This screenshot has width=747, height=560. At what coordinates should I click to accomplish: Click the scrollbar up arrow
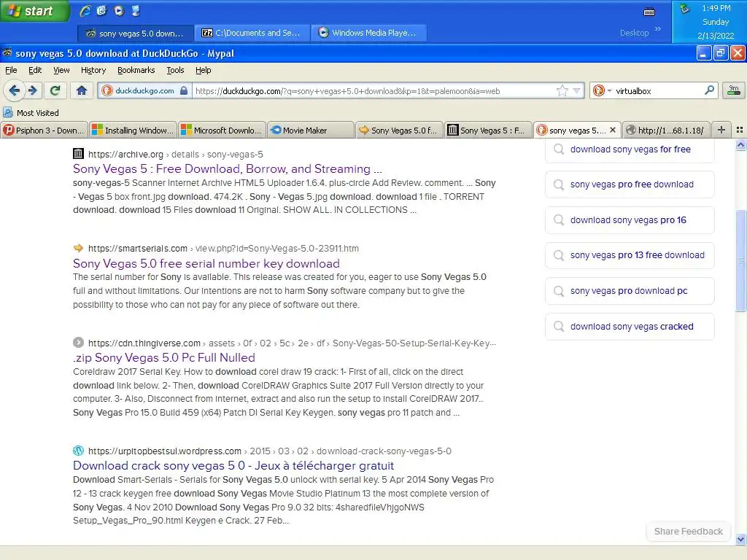tap(740, 145)
